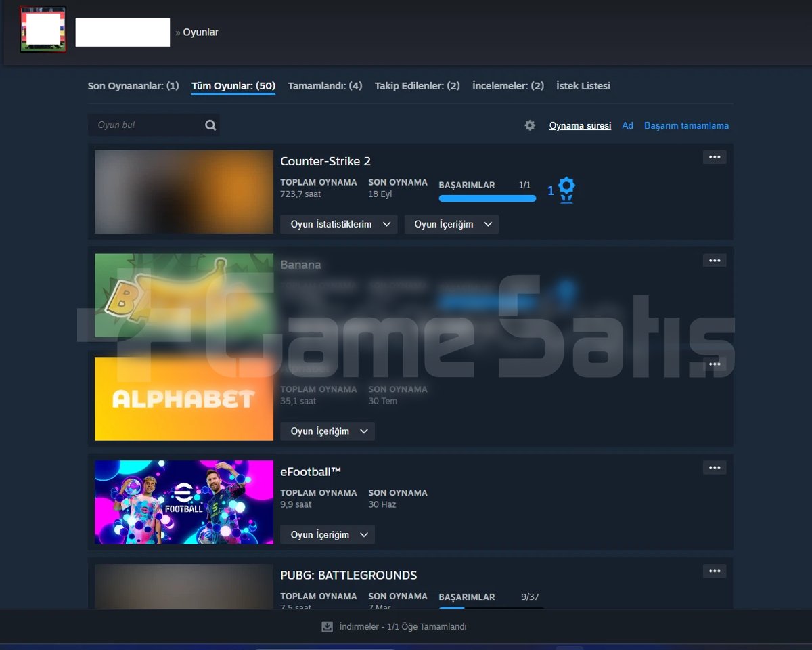Click the 18 Eyl last played date
Viewport: 812px width, 650px height.
pos(380,194)
